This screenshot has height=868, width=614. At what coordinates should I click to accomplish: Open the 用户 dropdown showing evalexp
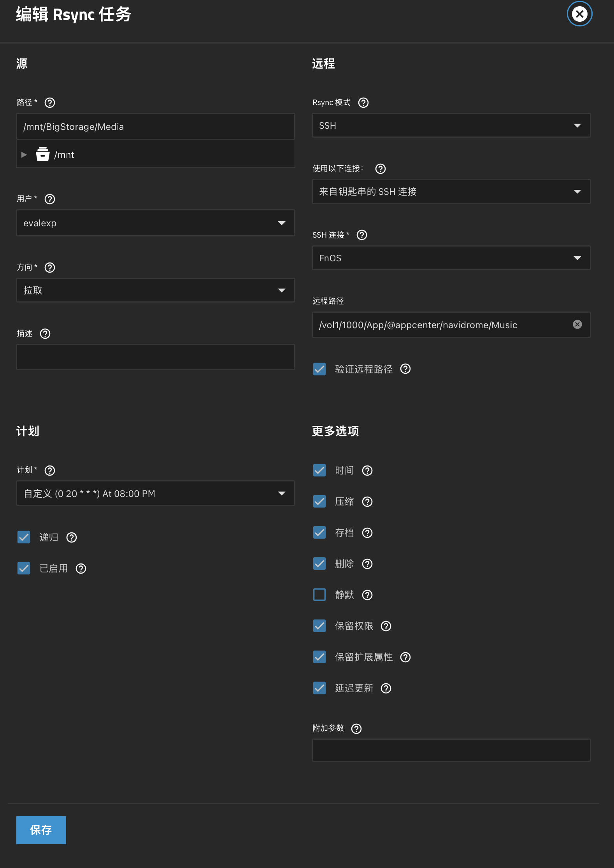(155, 223)
